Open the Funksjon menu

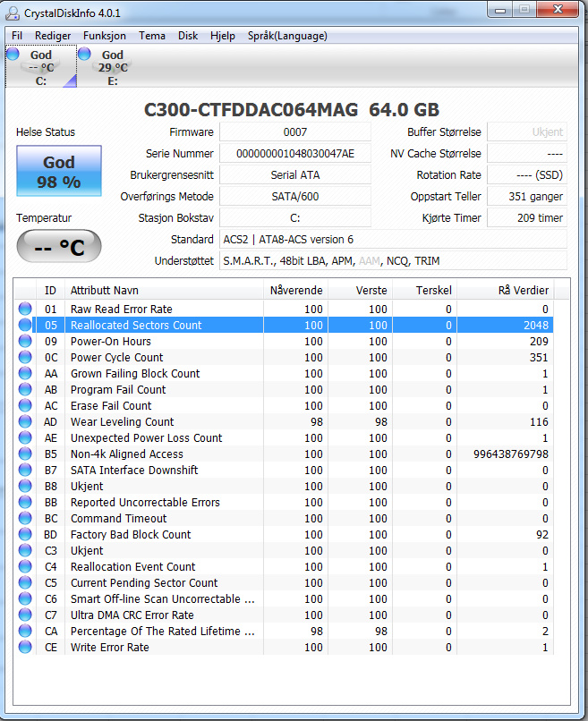tap(105, 36)
